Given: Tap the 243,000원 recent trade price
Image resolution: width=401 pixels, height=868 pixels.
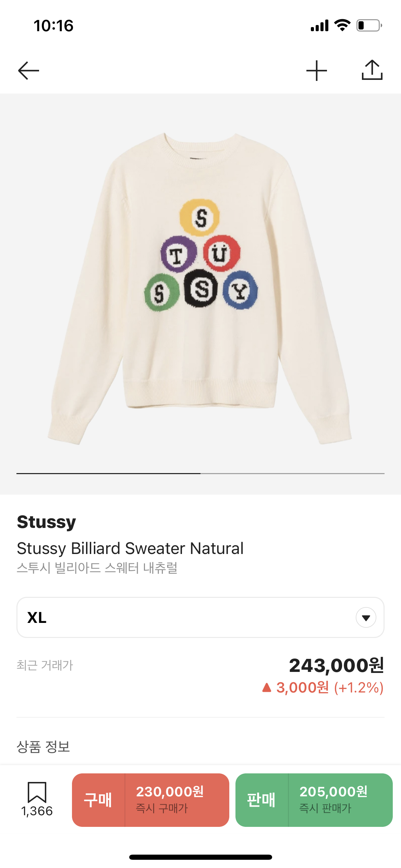Looking at the screenshot, I should coord(336,665).
